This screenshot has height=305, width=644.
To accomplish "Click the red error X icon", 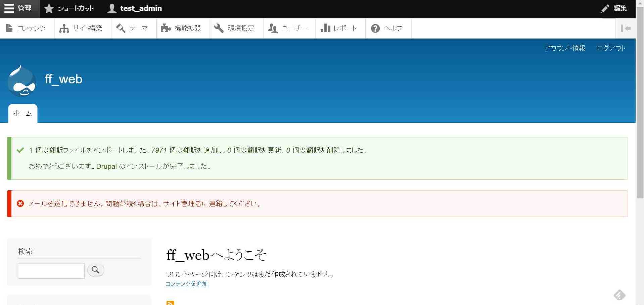I will tap(20, 203).
